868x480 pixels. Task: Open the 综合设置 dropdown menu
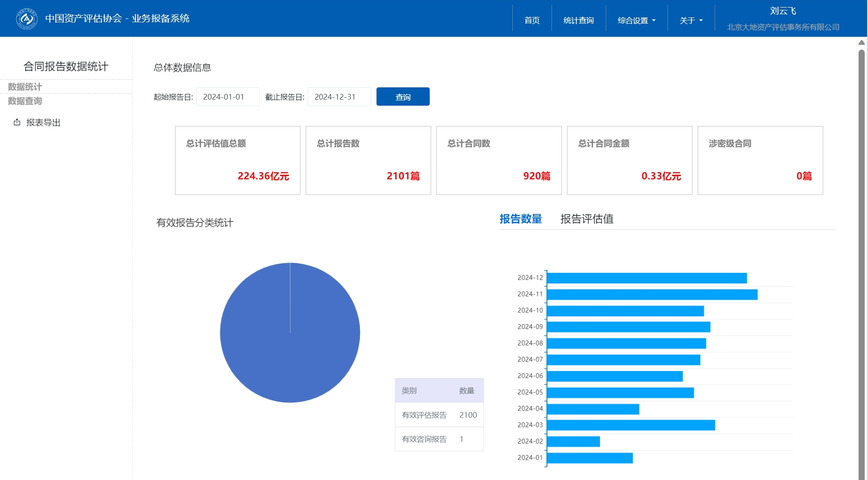[636, 20]
